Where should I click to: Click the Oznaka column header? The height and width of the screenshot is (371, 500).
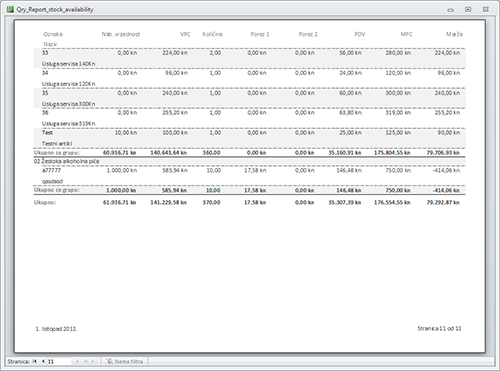click(x=53, y=34)
